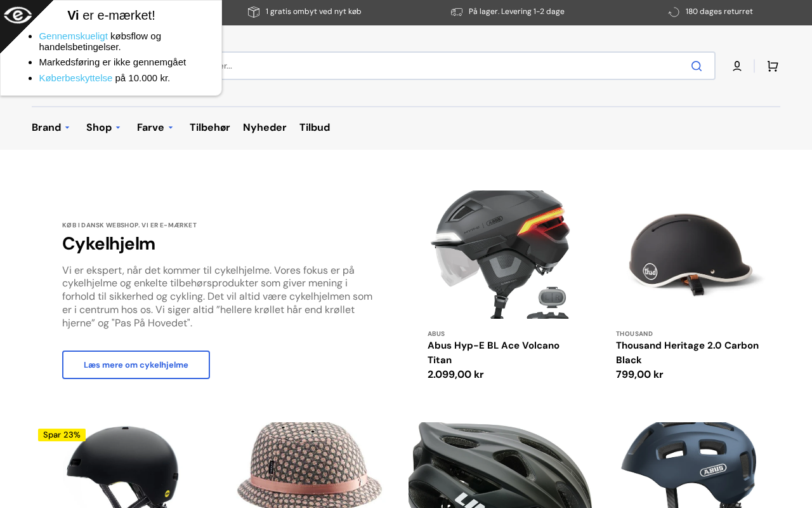The image size is (812, 508).
Task: Open Abus Hyp-E BL Ace helmet image
Action: click(x=501, y=255)
